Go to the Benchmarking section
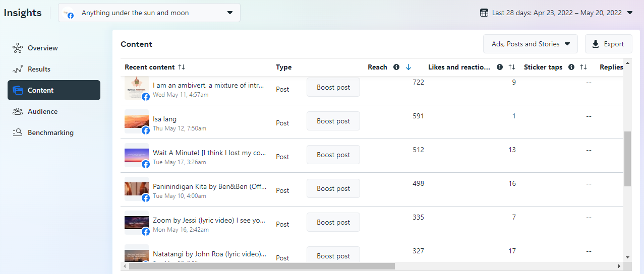 coord(50,133)
